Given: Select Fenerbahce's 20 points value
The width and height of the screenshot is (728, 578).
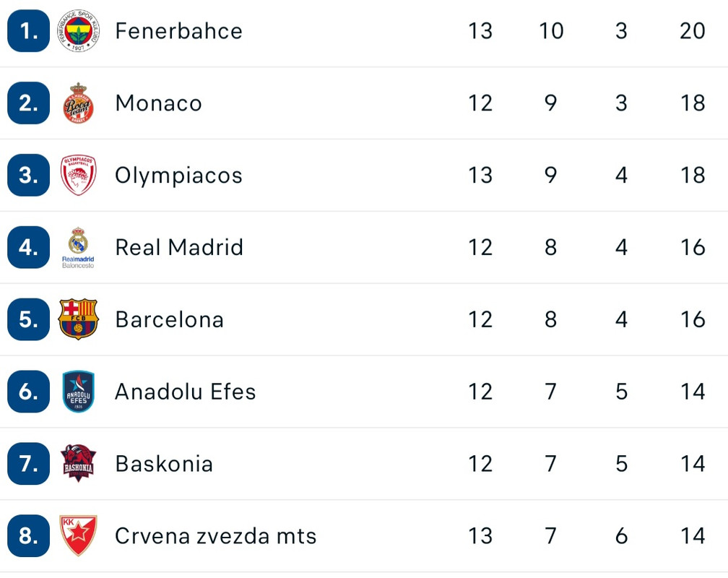Looking at the screenshot, I should 692,31.
